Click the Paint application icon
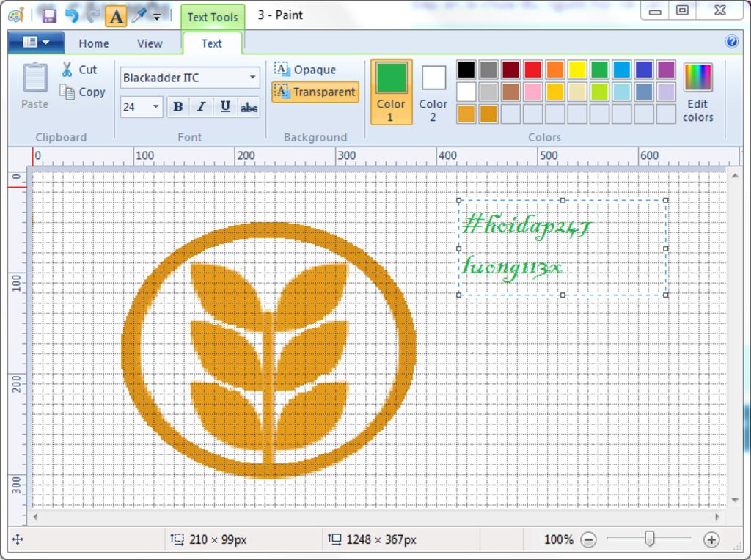 (x=16, y=16)
